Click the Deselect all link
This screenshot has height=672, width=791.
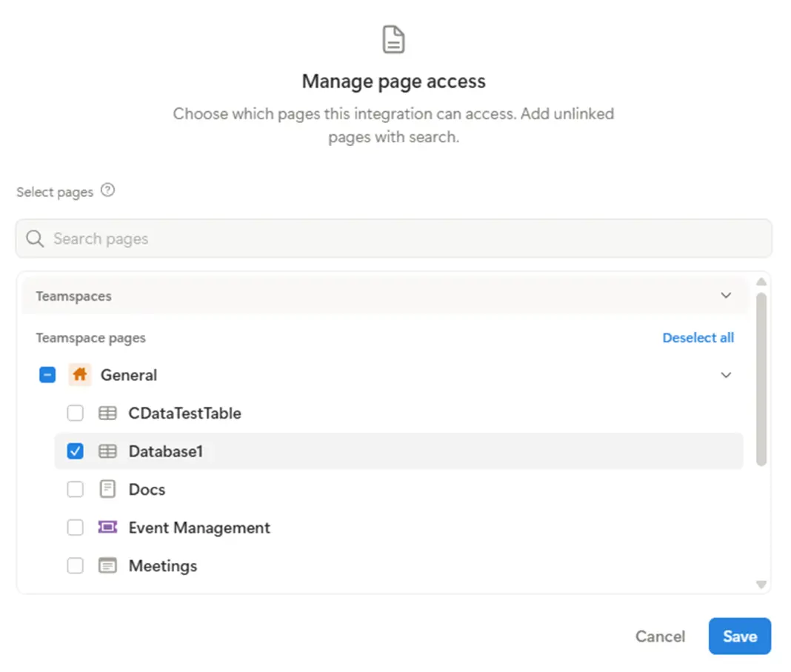tap(698, 338)
